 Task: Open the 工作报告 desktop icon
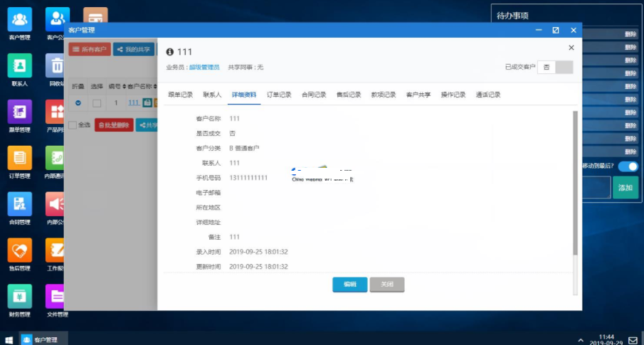[x=55, y=250]
